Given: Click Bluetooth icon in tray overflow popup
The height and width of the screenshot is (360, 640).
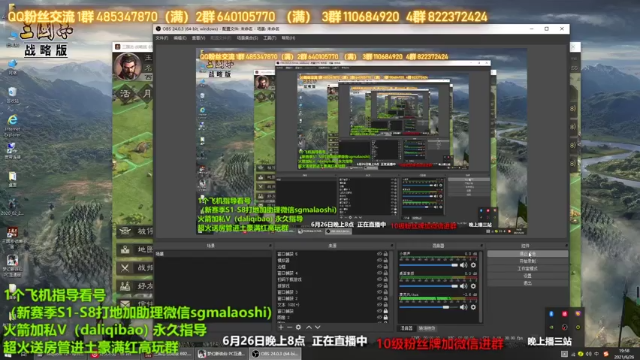Looking at the screenshot, I should [x=551, y=314].
